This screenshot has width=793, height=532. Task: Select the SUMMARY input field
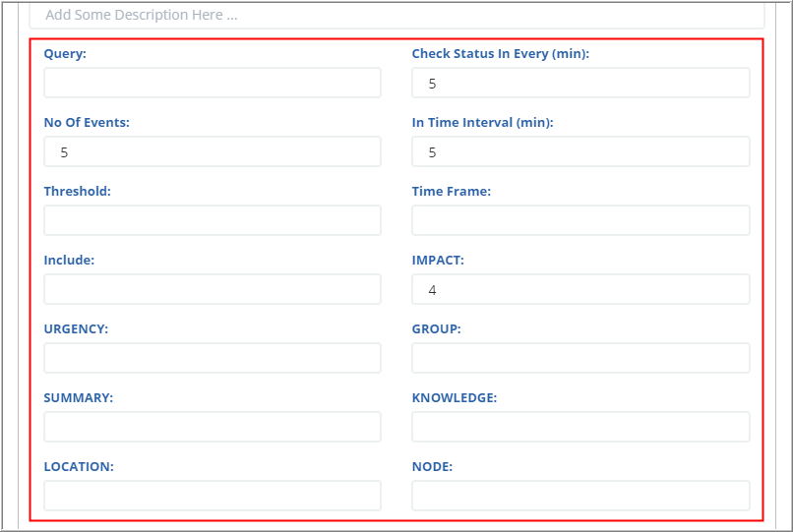pos(213,427)
